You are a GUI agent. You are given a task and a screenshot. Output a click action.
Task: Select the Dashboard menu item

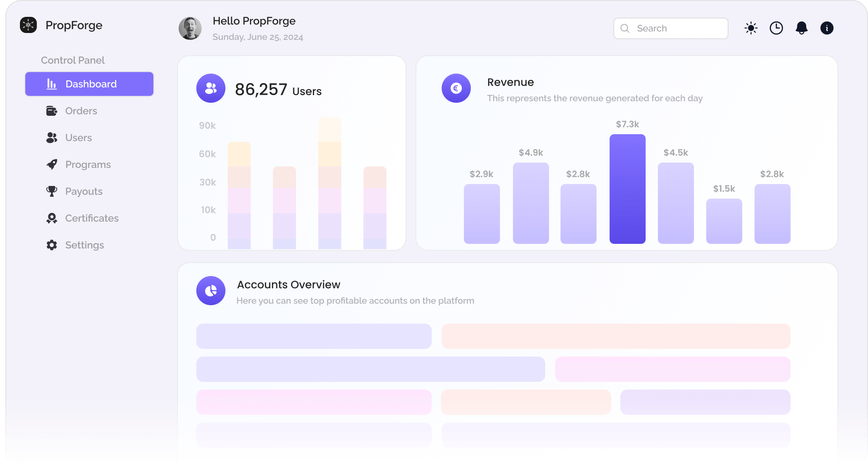tap(89, 84)
